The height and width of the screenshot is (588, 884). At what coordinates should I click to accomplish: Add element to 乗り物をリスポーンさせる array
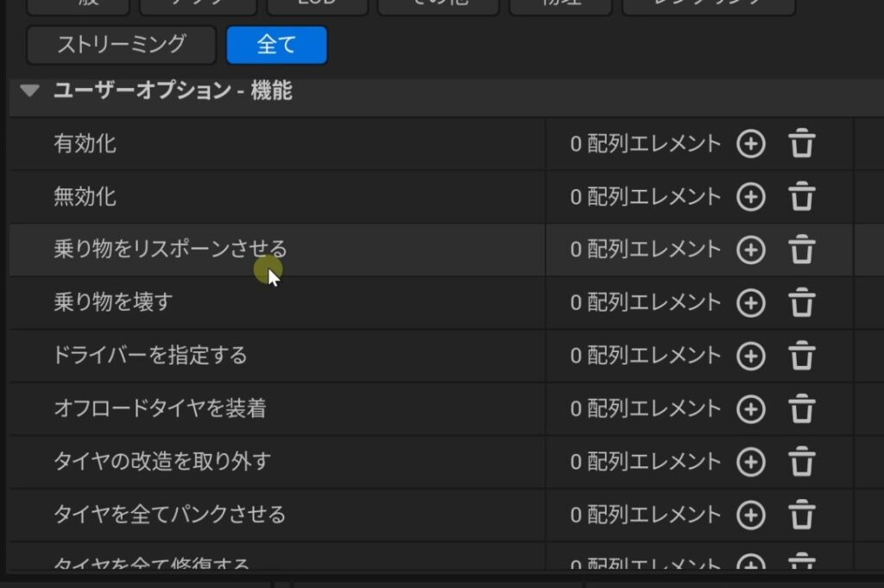point(750,250)
